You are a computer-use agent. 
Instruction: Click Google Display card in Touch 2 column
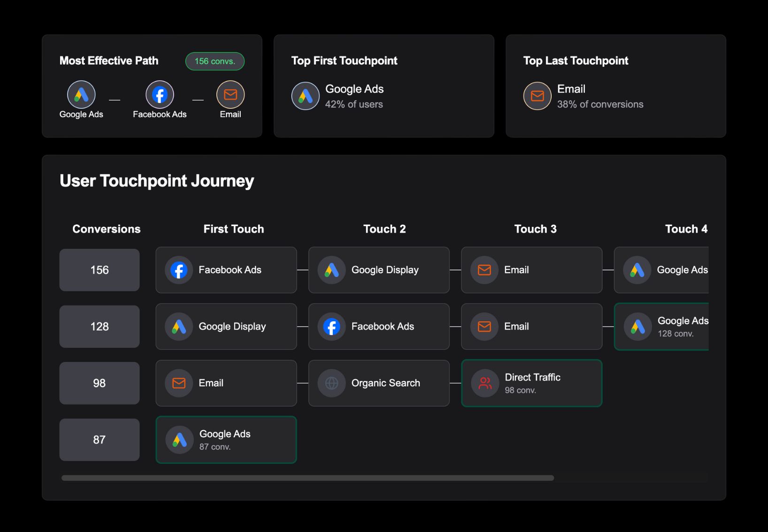coord(378,270)
